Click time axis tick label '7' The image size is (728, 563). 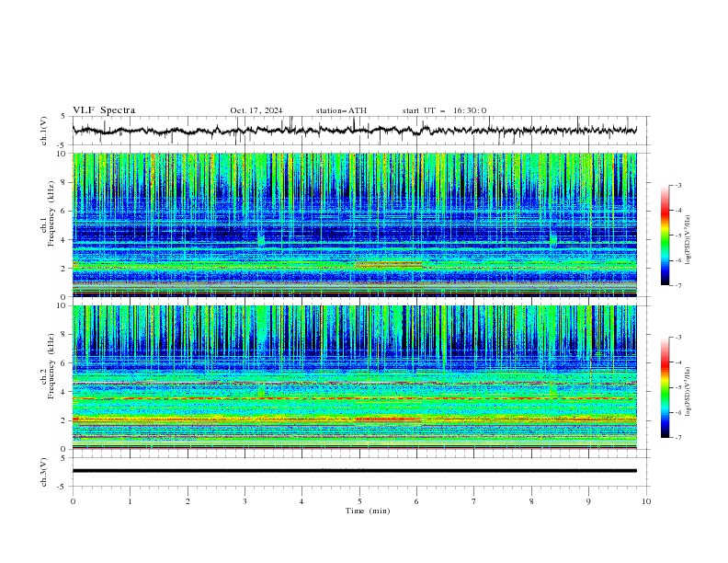coord(474,501)
